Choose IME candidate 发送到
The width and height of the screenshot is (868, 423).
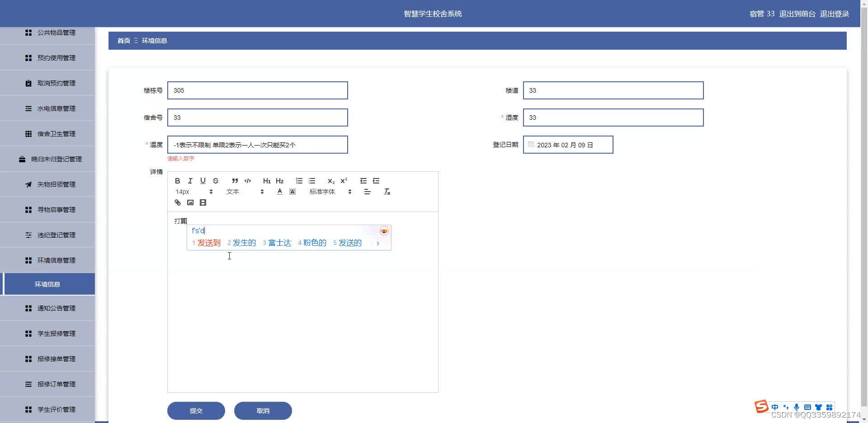207,243
